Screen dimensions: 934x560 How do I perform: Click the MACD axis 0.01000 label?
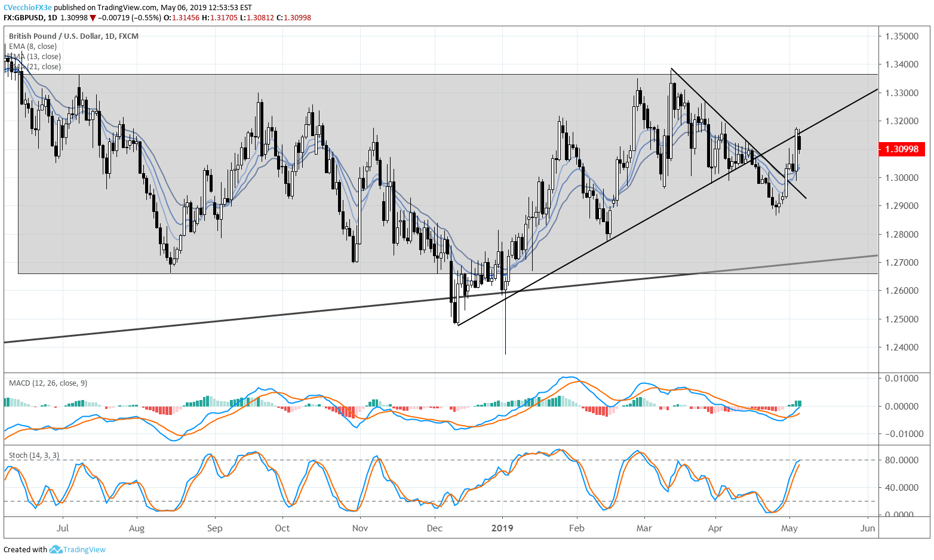tap(902, 379)
